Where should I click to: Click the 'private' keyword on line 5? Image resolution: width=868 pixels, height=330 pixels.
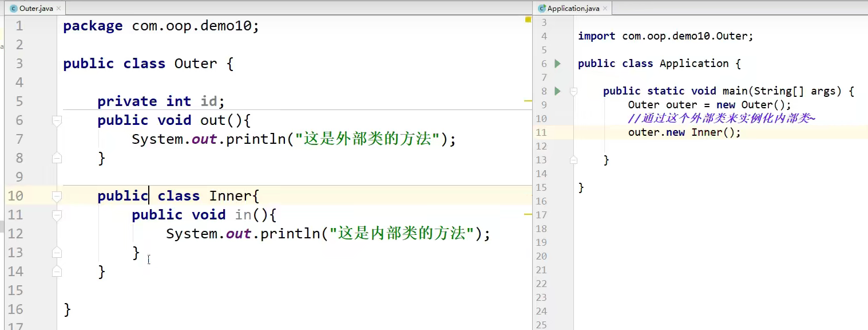point(127,101)
